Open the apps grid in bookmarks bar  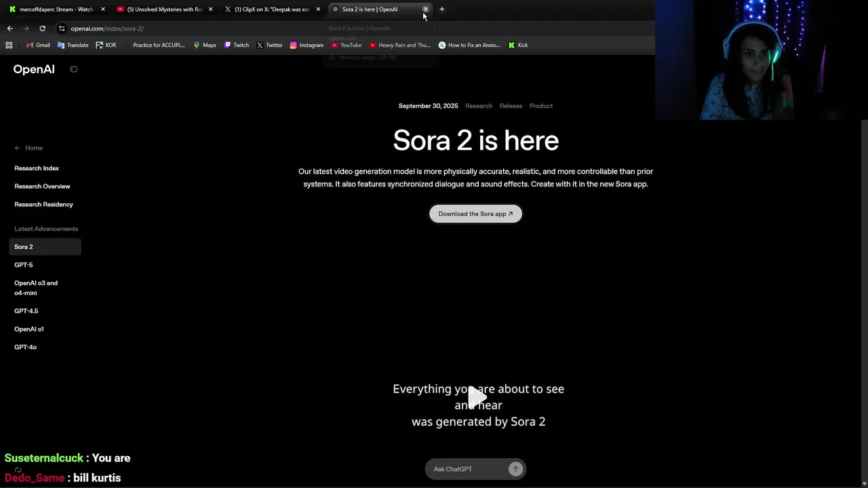click(x=9, y=45)
